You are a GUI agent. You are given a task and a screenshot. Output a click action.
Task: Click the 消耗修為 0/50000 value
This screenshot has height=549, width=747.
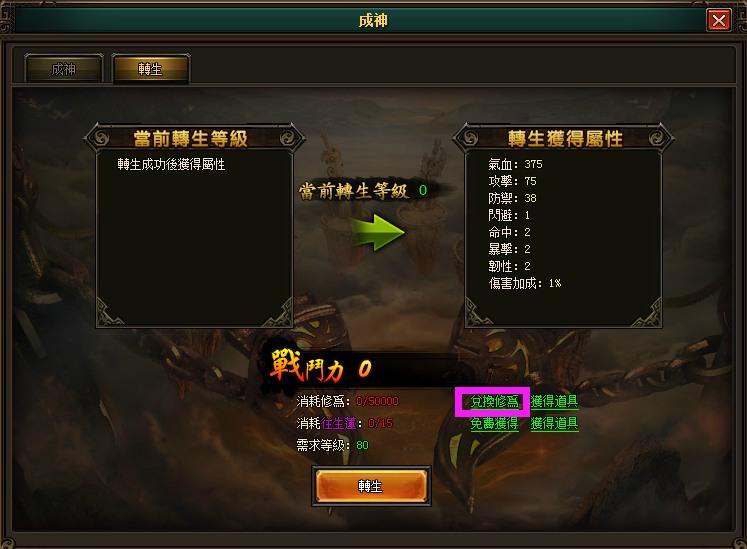coord(377,401)
